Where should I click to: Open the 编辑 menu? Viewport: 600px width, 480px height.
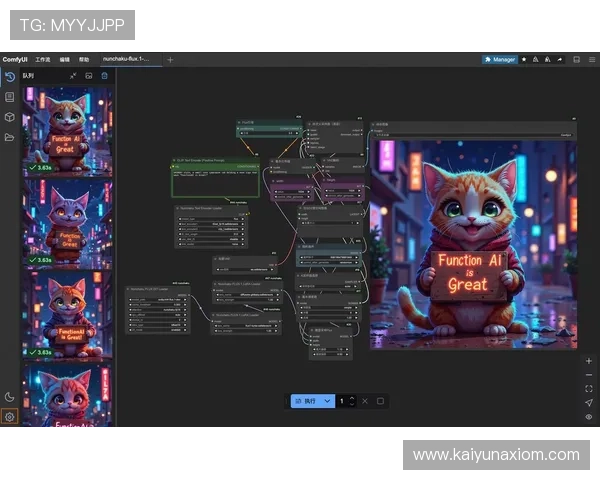pos(65,59)
